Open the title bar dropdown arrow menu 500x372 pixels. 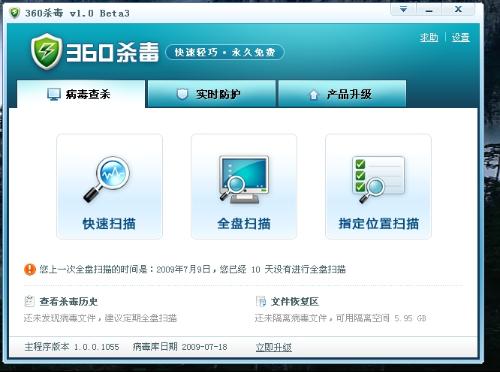[403, 10]
